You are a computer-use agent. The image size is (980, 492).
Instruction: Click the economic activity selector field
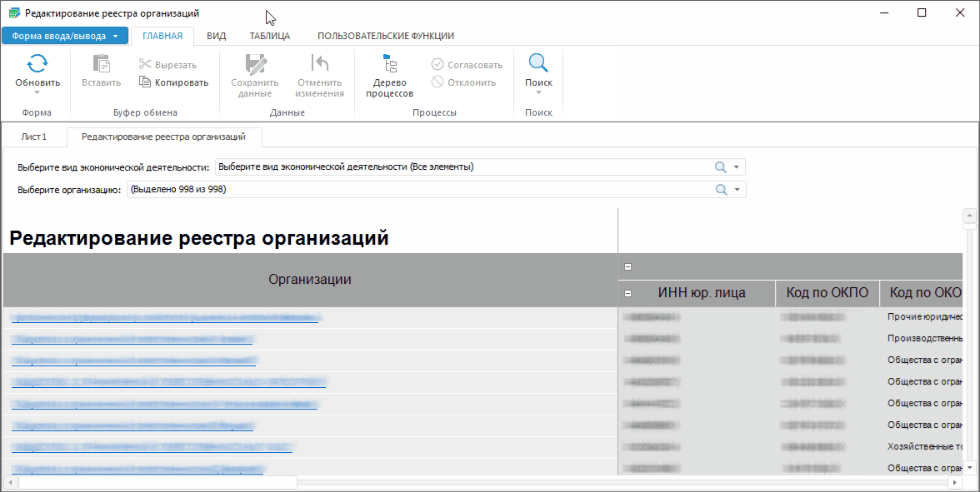click(480, 166)
